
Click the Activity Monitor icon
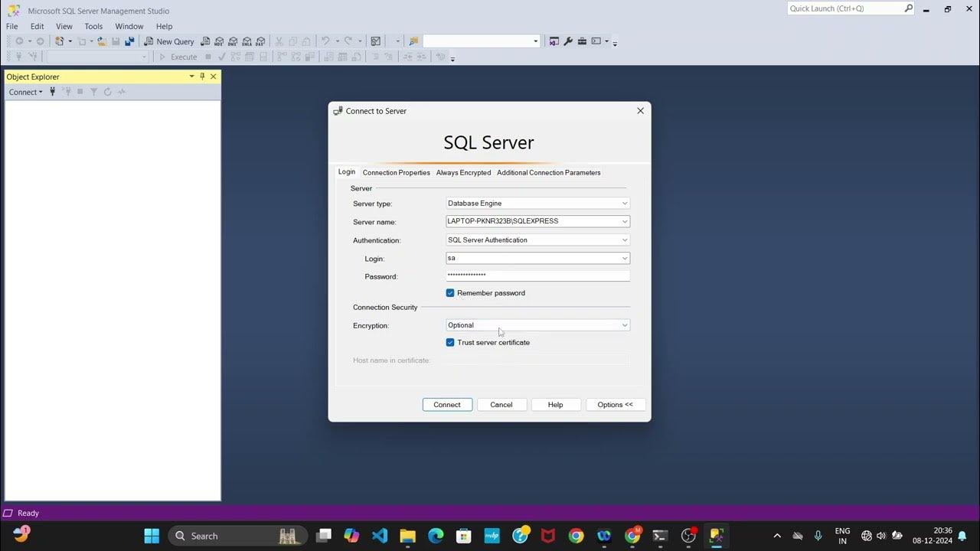click(x=376, y=41)
